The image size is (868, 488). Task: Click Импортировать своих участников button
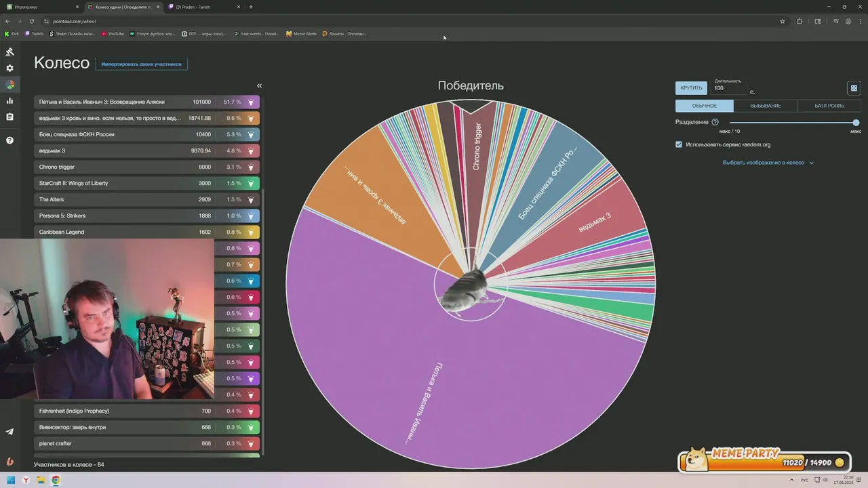pyautogui.click(x=141, y=64)
